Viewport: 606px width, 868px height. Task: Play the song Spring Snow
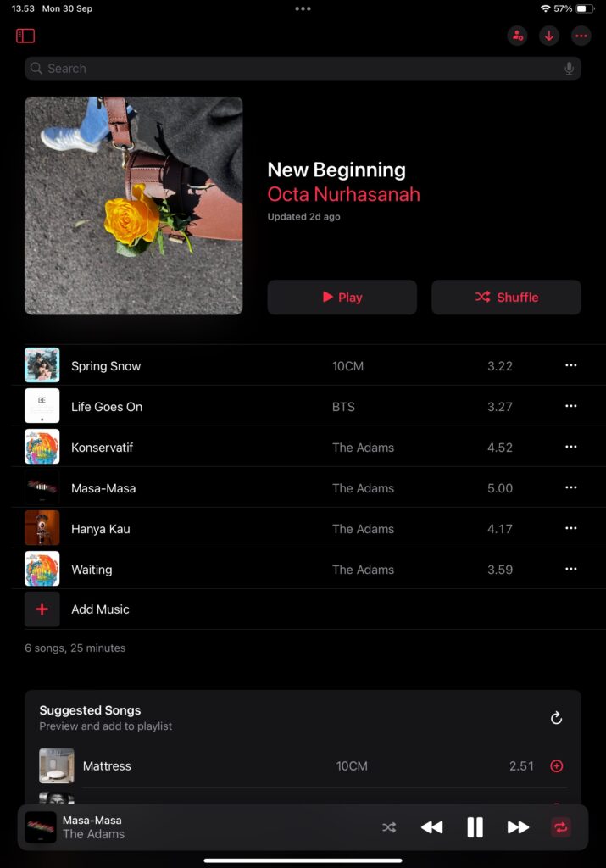(106, 366)
